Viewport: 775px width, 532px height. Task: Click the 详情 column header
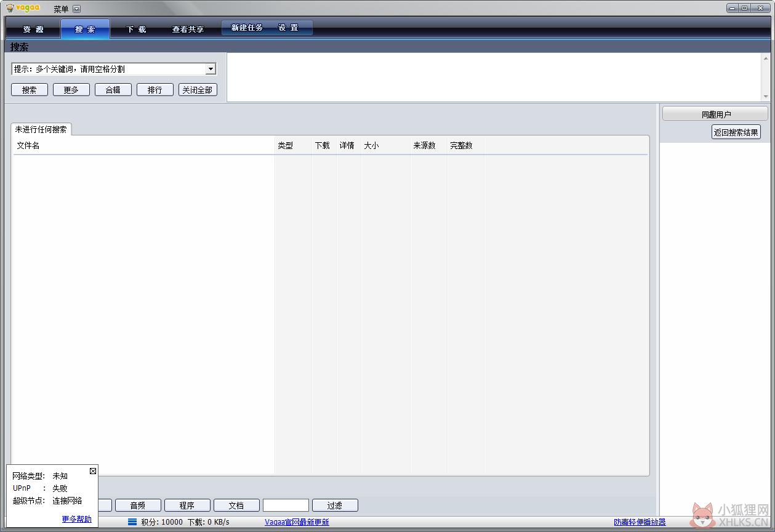tap(348, 145)
